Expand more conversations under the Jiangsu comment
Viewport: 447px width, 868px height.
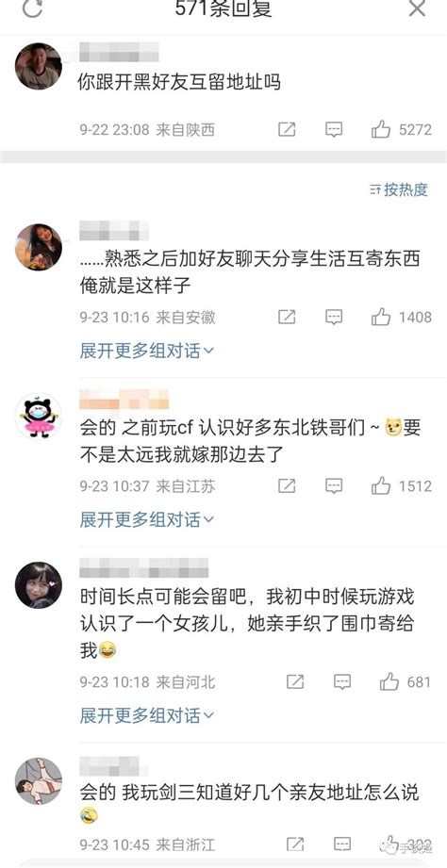point(147,519)
